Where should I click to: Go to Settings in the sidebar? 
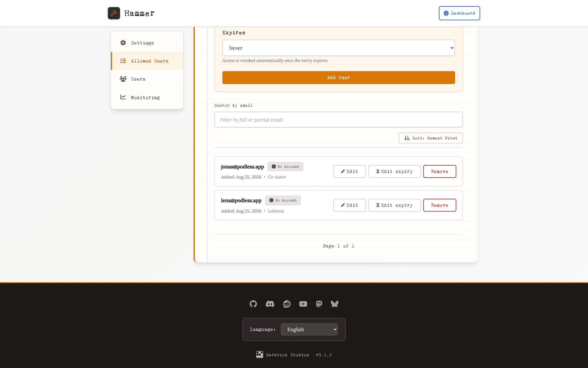click(x=147, y=43)
